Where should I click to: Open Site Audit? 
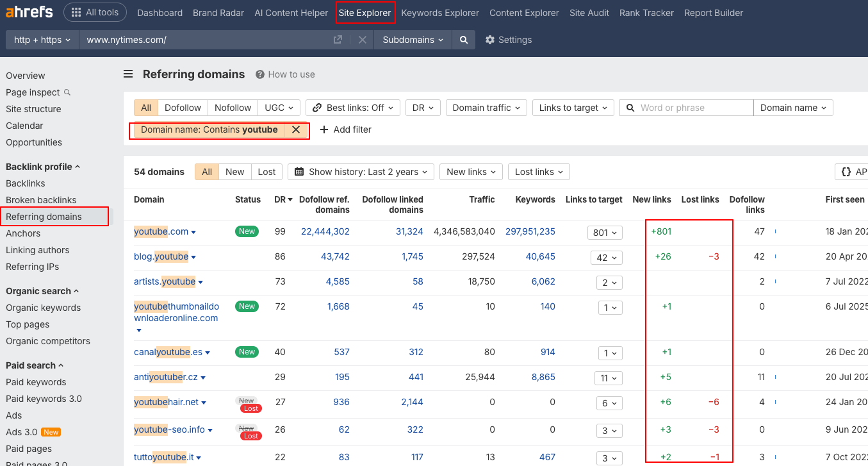coord(589,13)
